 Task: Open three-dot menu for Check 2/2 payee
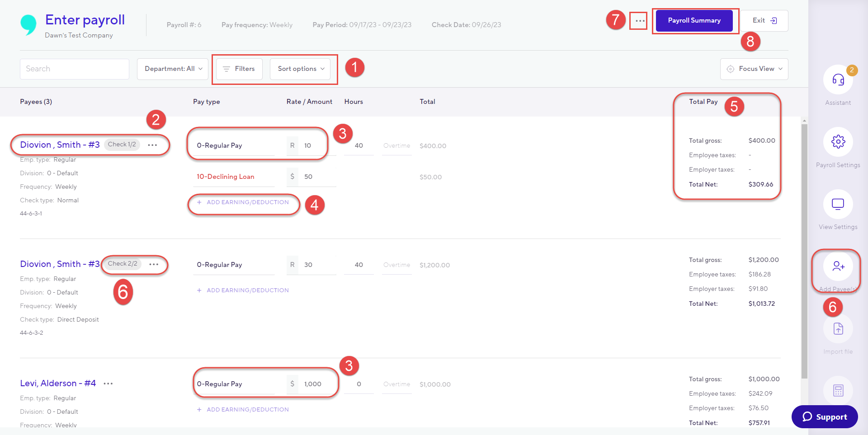154,264
